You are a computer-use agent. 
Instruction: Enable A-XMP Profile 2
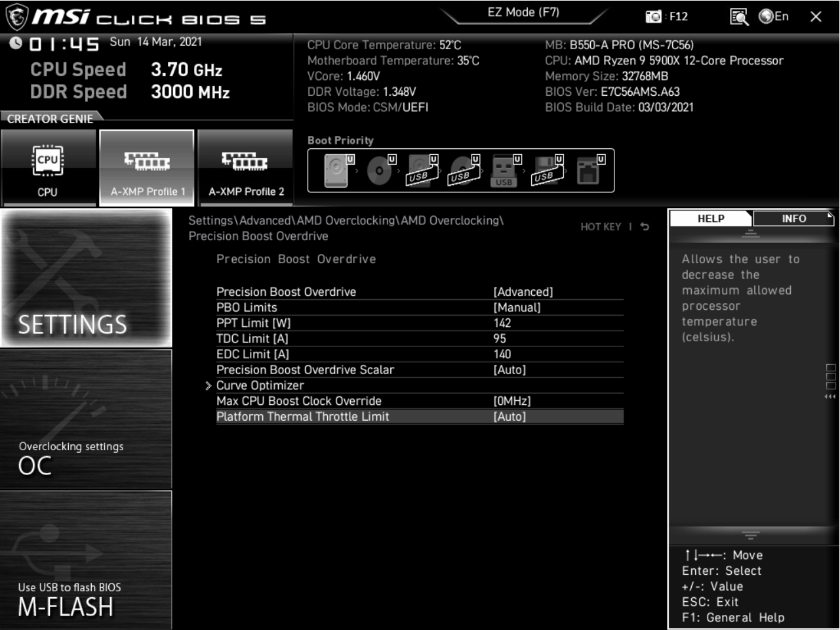[x=245, y=168]
